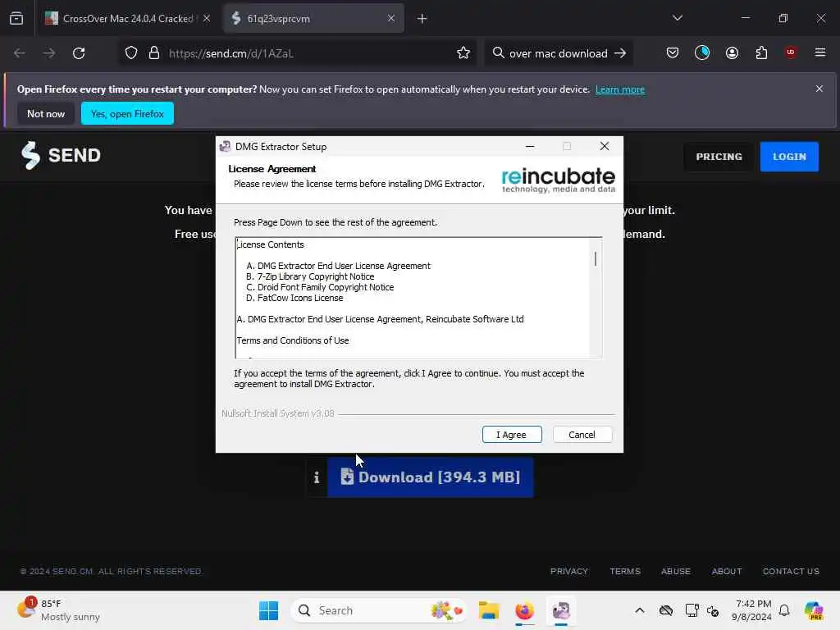Open the clock showing 7:42 PM
Screen dimensions: 840x630
click(x=753, y=610)
